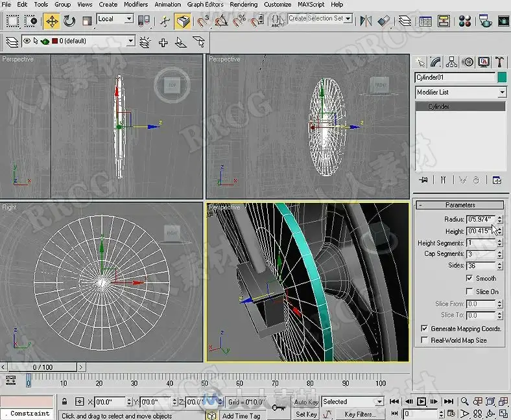The width and height of the screenshot is (511, 420).
Task: Click the Pin Stack icon
Action: (424, 180)
